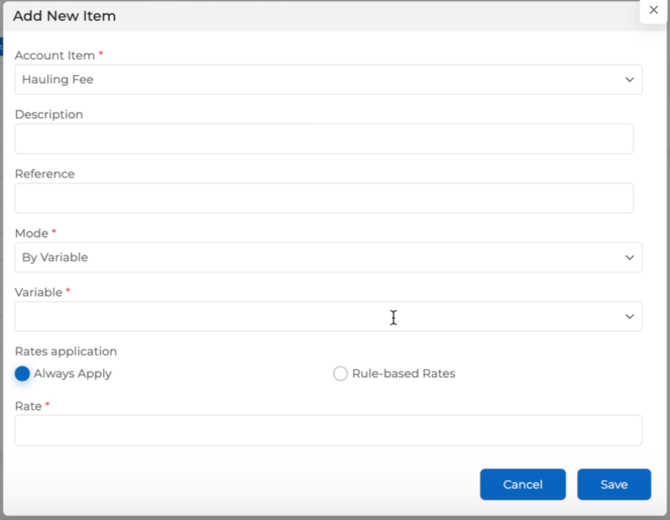
Task: Click the Always Apply label text
Action: [73, 374]
